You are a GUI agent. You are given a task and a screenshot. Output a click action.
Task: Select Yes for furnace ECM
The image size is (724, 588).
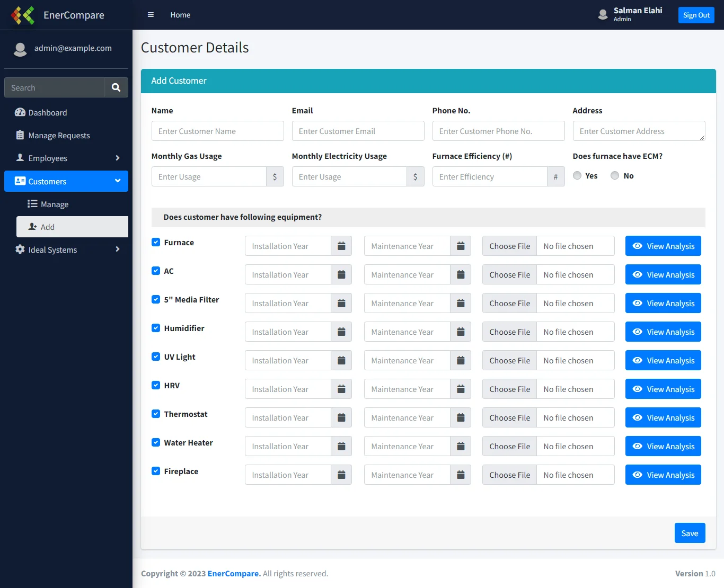(577, 175)
